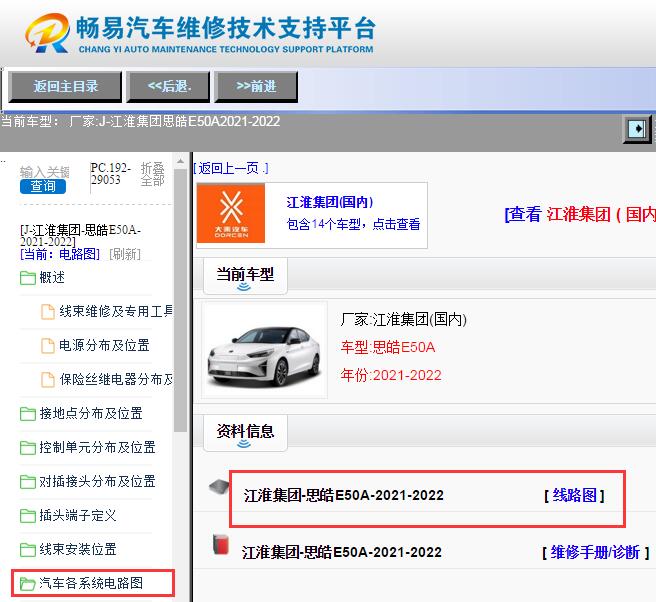
Task: Expand the 对插接头分布及位置 folder icon
Action: point(28,482)
